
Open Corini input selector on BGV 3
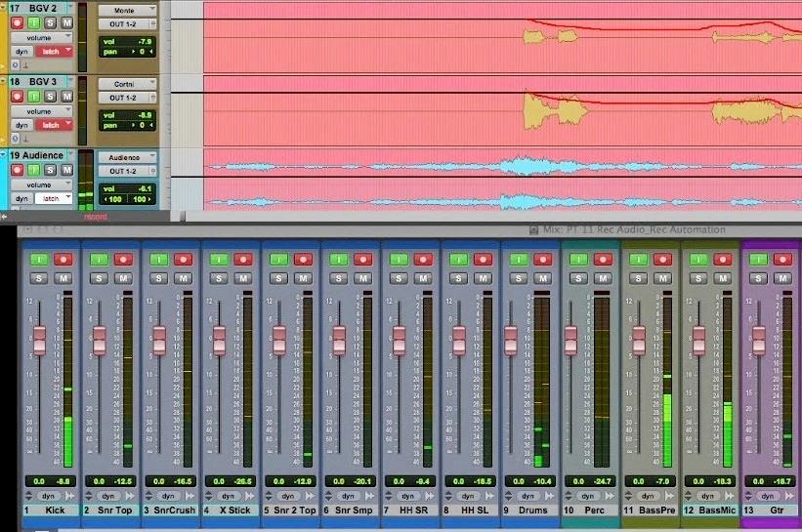(127, 84)
